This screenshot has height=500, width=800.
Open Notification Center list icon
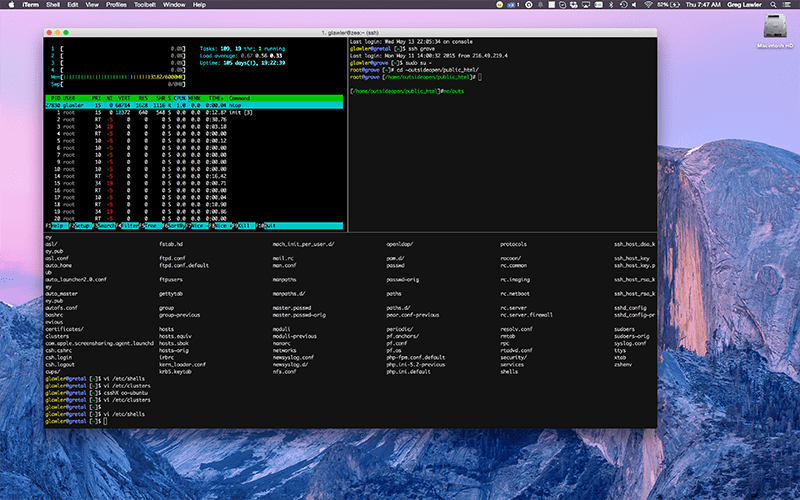(787, 5)
